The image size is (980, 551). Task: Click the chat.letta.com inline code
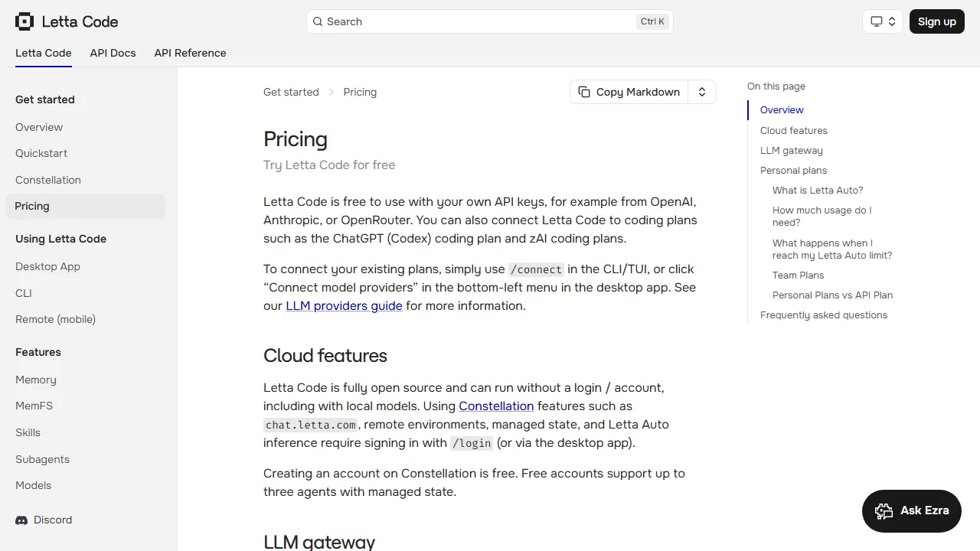[310, 425]
